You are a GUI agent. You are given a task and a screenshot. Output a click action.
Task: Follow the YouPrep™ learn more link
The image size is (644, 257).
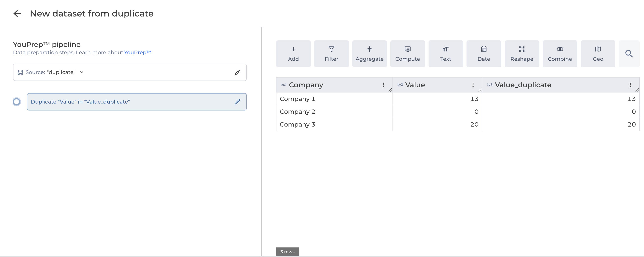138,53
